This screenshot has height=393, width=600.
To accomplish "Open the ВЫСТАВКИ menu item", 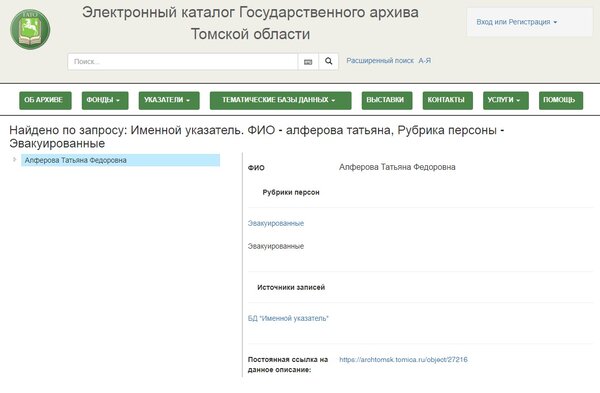I will 387,100.
